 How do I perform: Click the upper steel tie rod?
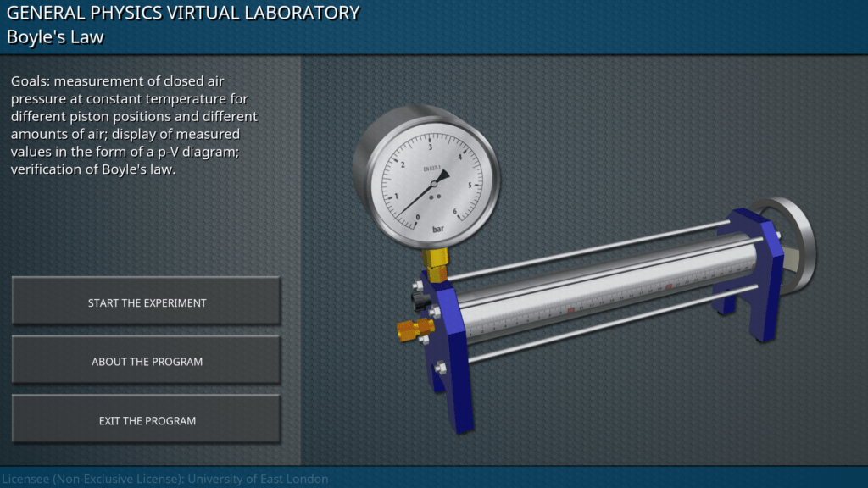593,249
